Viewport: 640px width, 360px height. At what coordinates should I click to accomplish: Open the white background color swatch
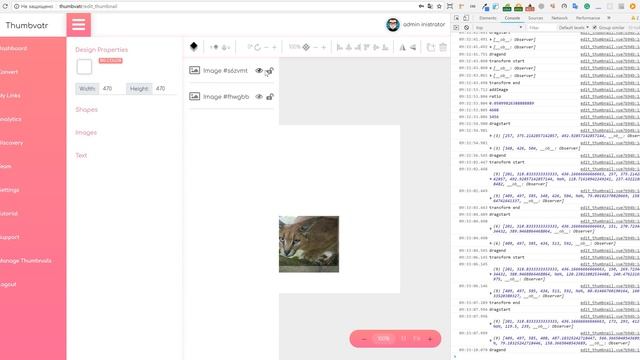tap(84, 67)
